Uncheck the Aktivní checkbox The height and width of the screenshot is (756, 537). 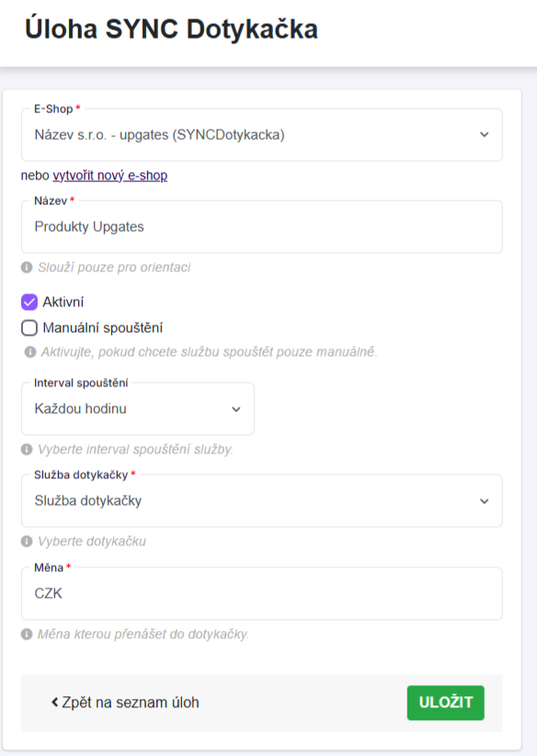pos(29,303)
